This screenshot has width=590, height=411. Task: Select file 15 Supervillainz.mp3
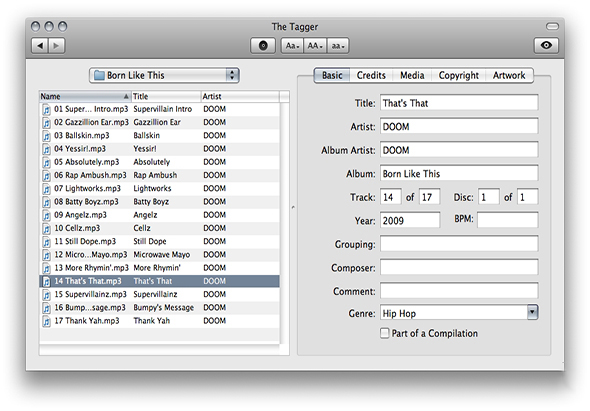point(160,294)
